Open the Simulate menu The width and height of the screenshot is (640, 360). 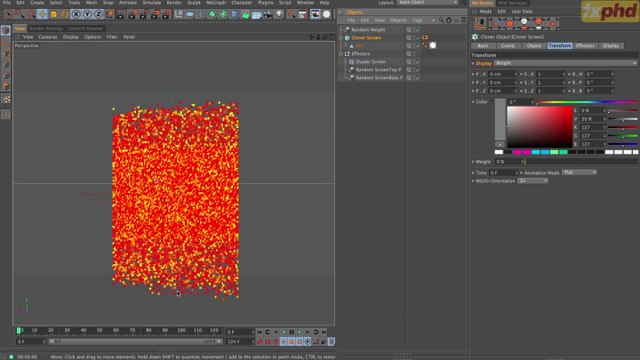(151, 3)
